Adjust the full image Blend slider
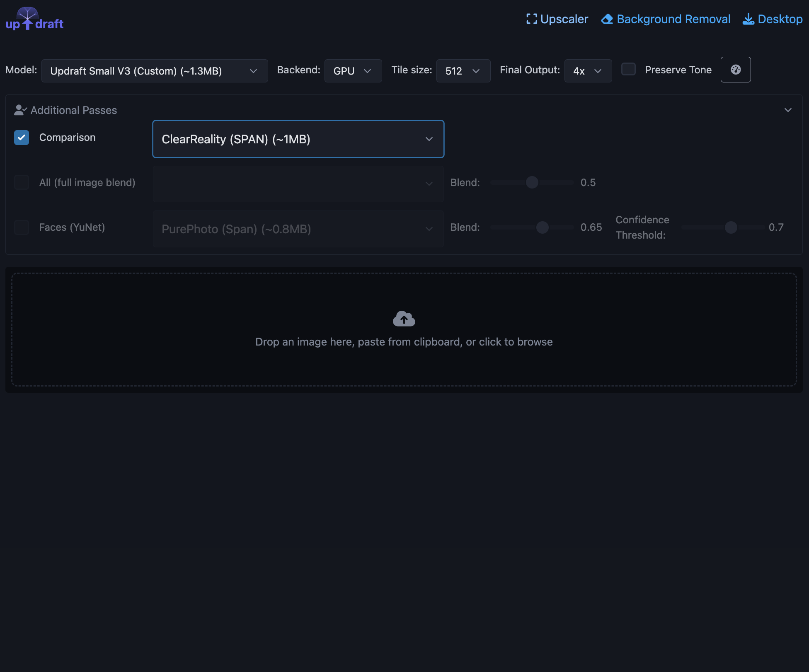 pyautogui.click(x=532, y=182)
